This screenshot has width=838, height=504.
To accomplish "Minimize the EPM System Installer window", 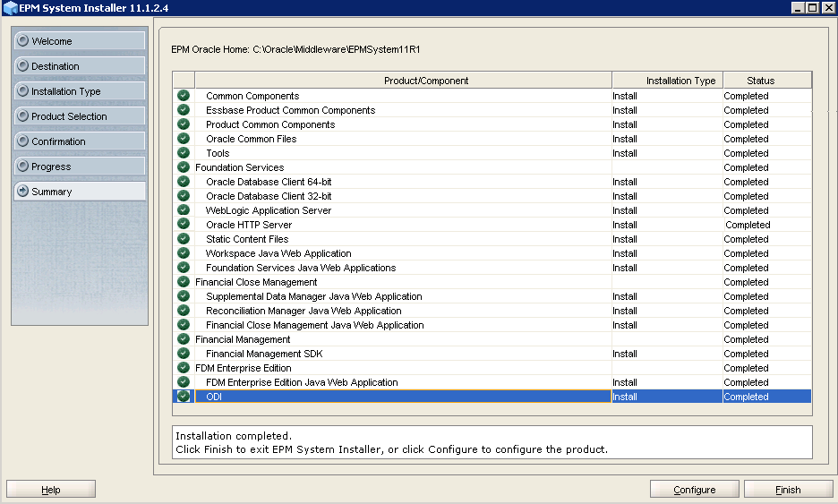I will pos(798,7).
